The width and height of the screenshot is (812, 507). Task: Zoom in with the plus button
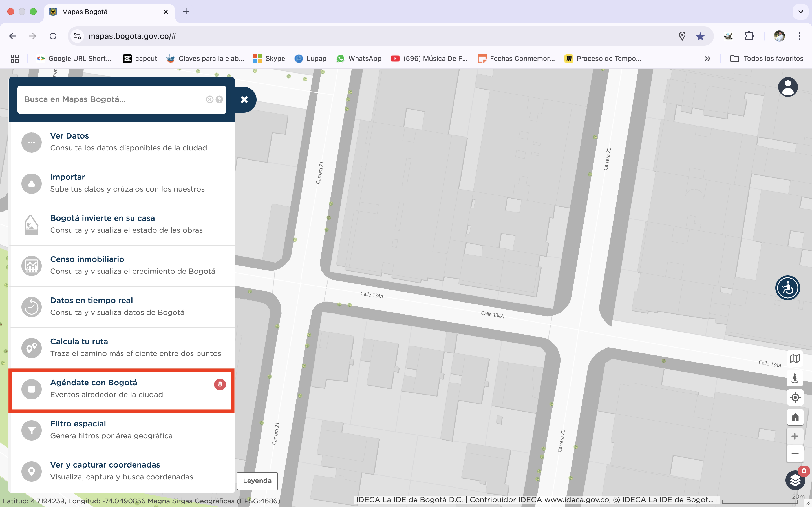click(795, 436)
